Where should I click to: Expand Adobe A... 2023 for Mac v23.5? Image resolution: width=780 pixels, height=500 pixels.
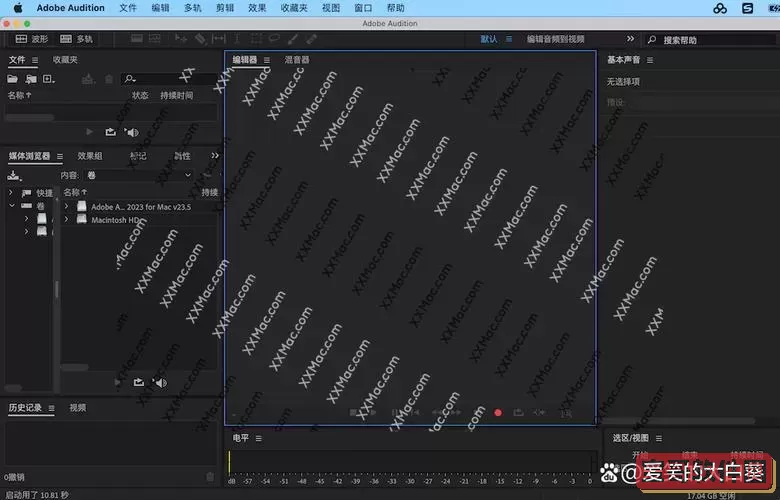[67, 206]
